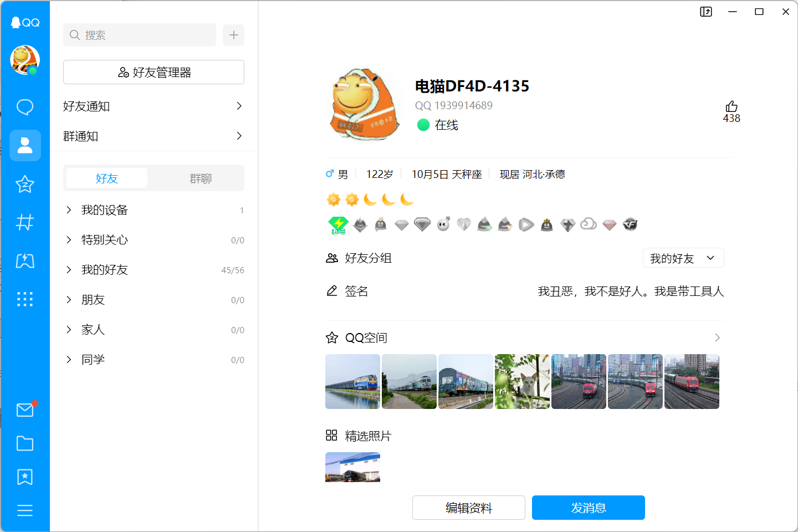
Task: Click the plus add-friend button
Action: tap(233, 35)
